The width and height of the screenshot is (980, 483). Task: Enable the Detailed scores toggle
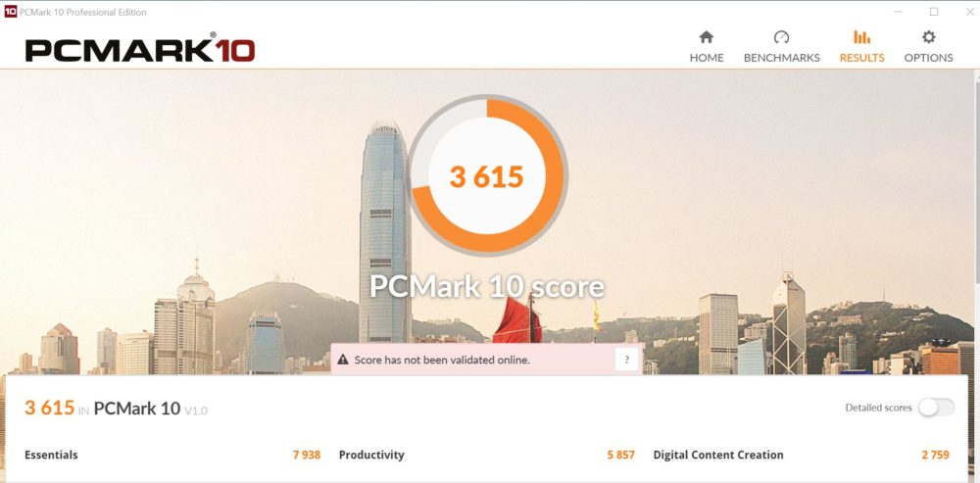tap(936, 408)
